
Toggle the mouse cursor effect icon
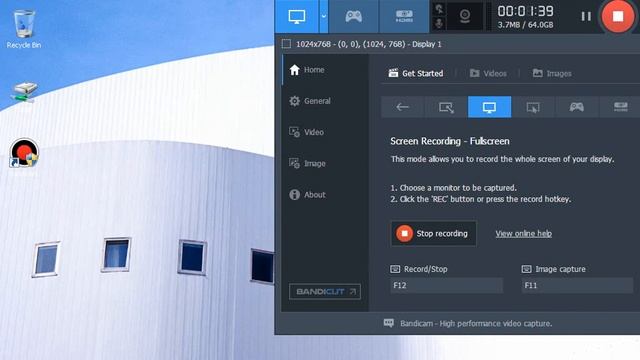439,9
